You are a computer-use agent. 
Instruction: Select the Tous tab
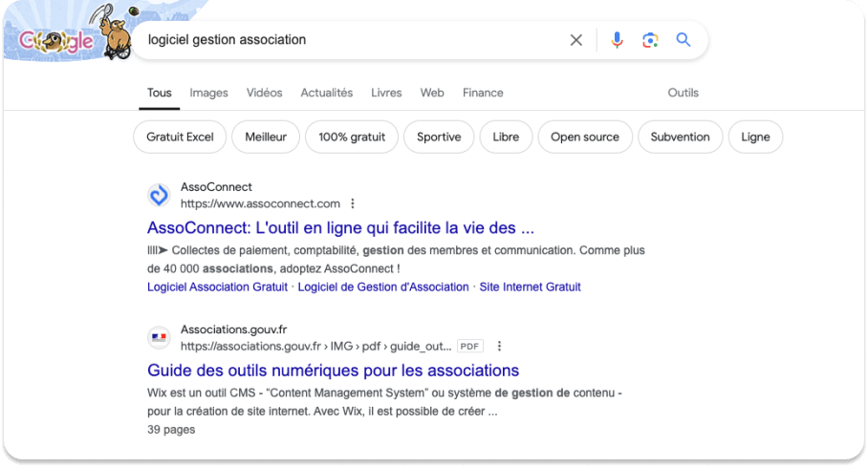pos(160,93)
